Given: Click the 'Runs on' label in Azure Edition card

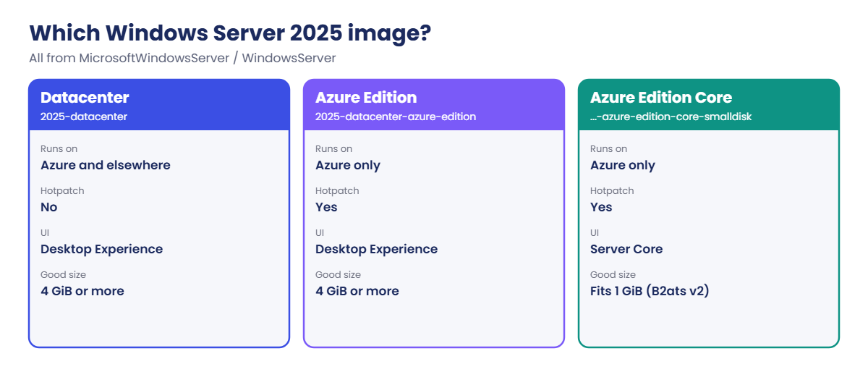Looking at the screenshot, I should coord(334,149).
